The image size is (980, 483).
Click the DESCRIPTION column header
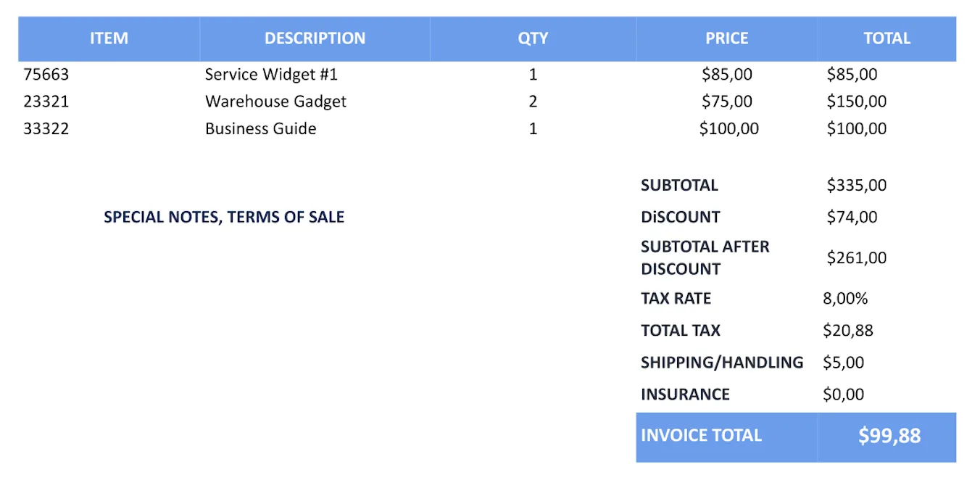(315, 38)
